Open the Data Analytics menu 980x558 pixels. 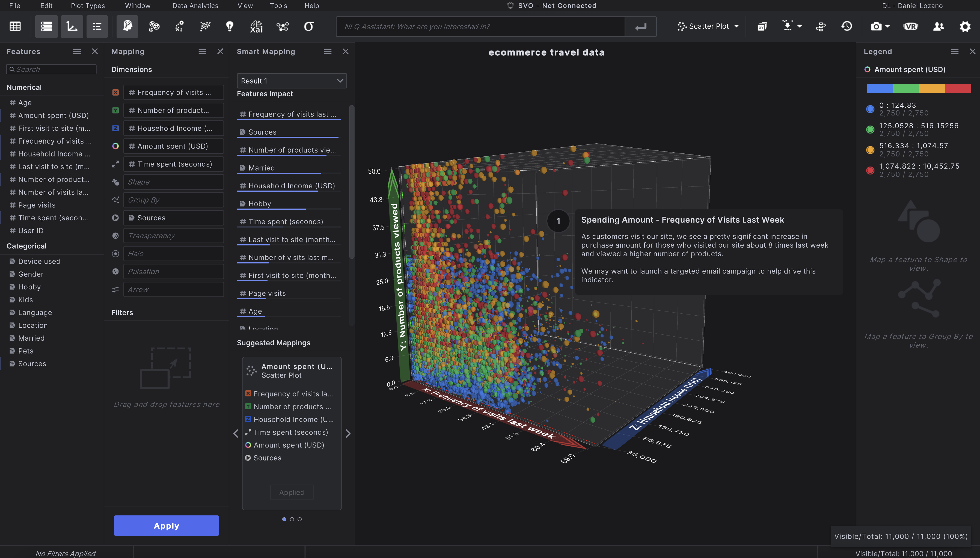coord(195,5)
